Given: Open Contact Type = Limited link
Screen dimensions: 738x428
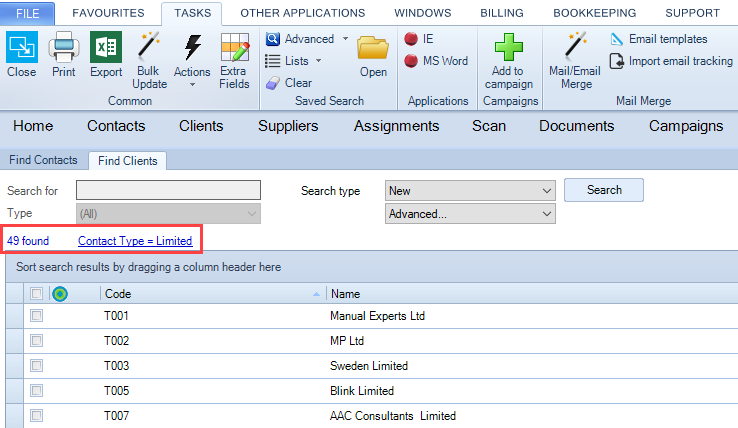Looking at the screenshot, I should pos(135,241).
